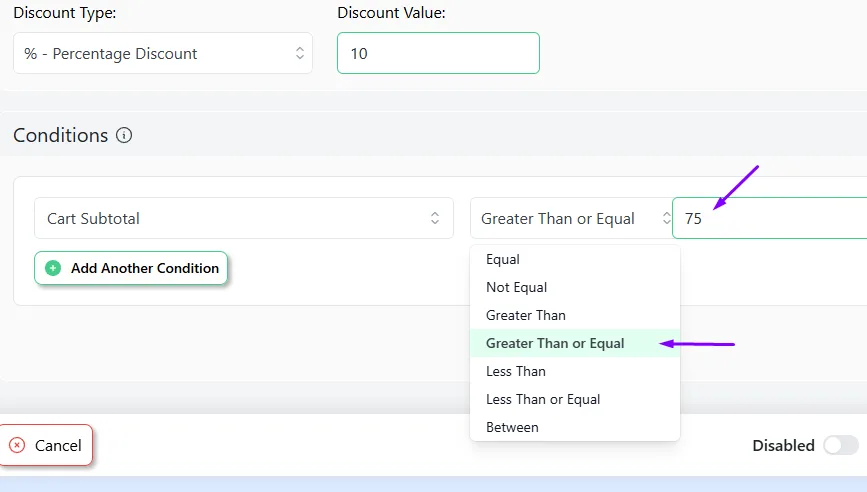Image resolution: width=867 pixels, height=492 pixels.
Task: Click the condition value field containing 75
Action: point(770,218)
